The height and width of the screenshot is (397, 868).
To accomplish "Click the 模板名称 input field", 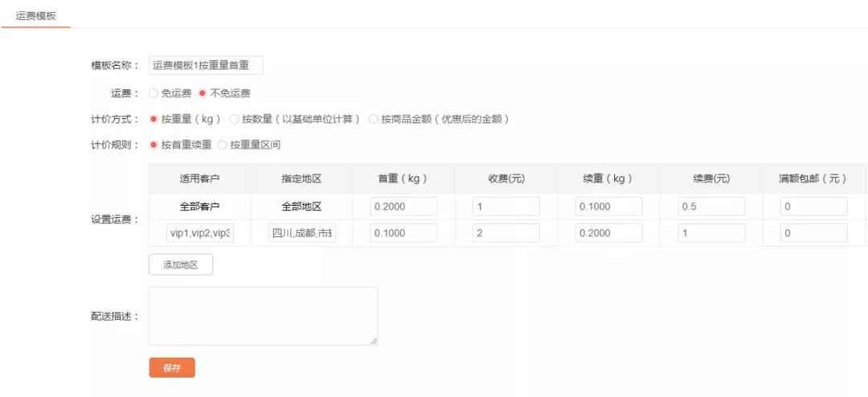I will (x=206, y=66).
